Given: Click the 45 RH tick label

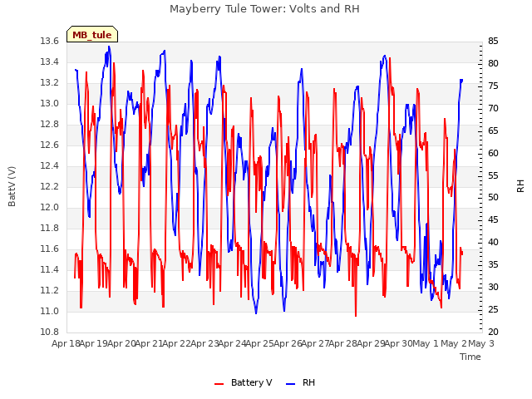Looking at the screenshot, I should point(493,220).
